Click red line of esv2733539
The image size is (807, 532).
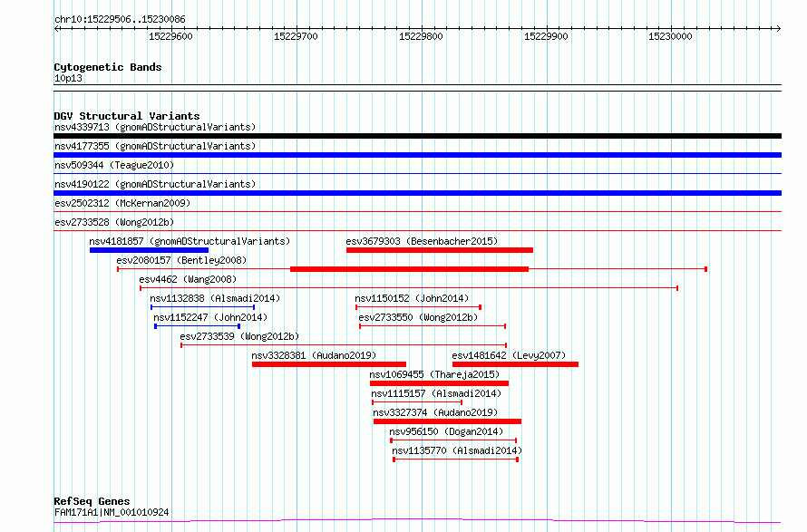tap(344, 345)
